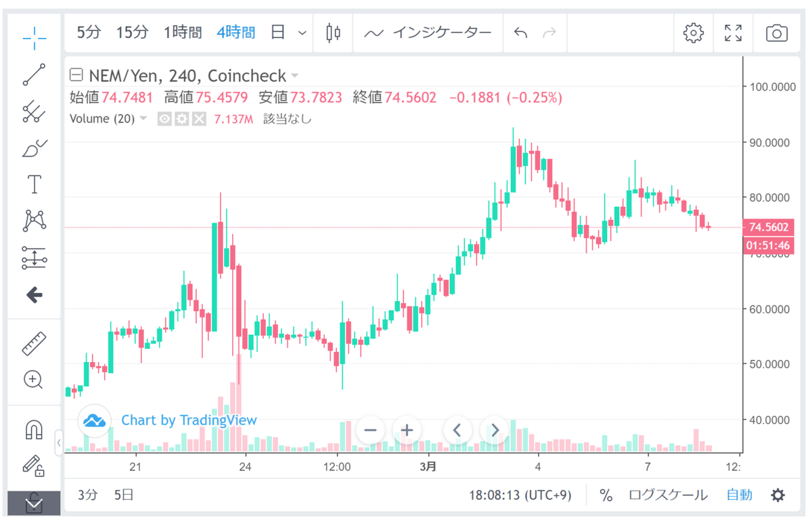Expand the Volume (20) dropdown
Viewport: 812px width, 525px height.
(x=143, y=118)
